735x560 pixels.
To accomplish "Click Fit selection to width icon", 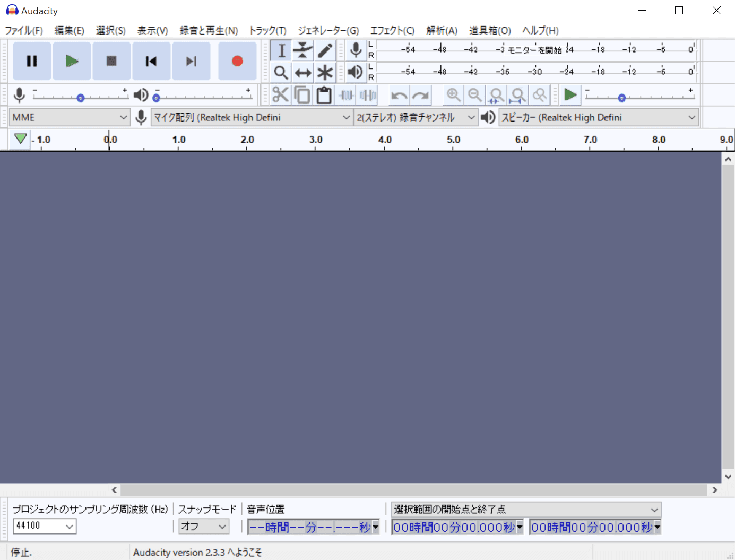I will [496, 95].
